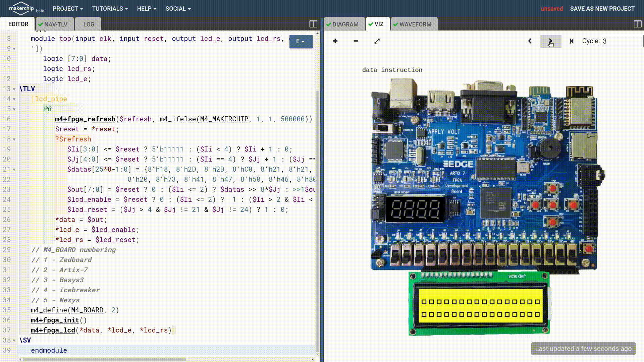This screenshot has width=644, height=362.
Task: Switch to the WAVEFORM tab
Action: [x=415, y=24]
